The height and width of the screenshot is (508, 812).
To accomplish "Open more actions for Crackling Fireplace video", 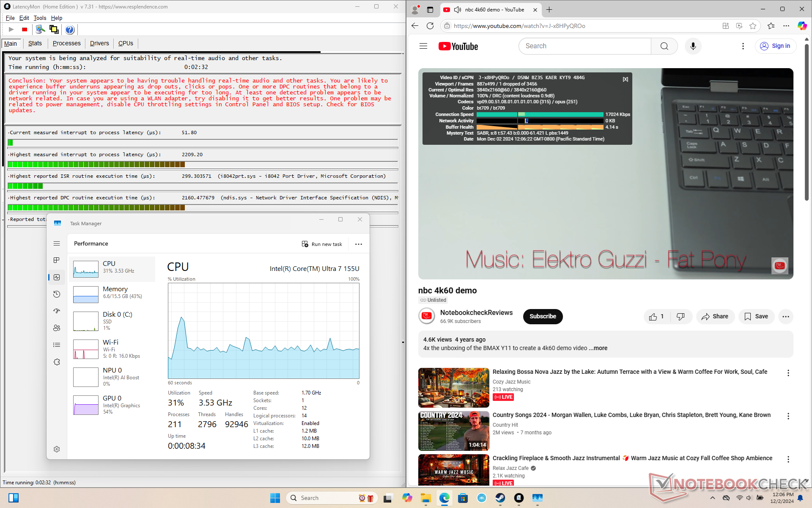I will pos(788,459).
